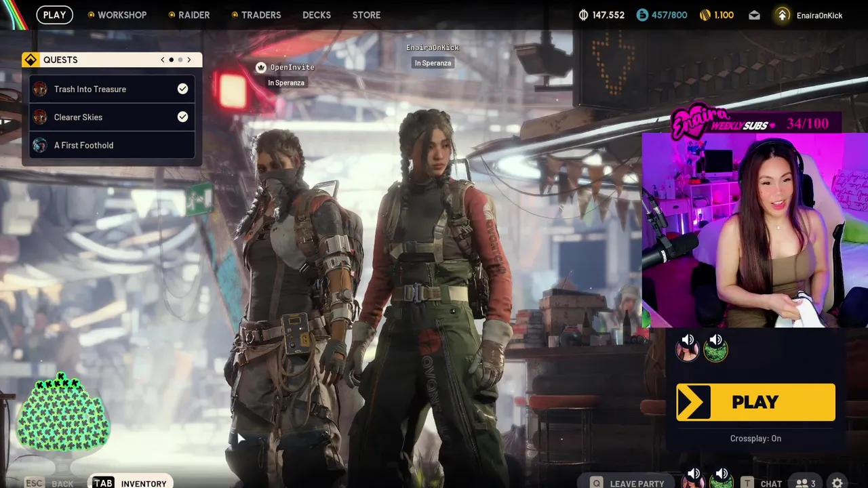Toggle the Crossplay: On setting
This screenshot has height=488, width=868.
755,439
